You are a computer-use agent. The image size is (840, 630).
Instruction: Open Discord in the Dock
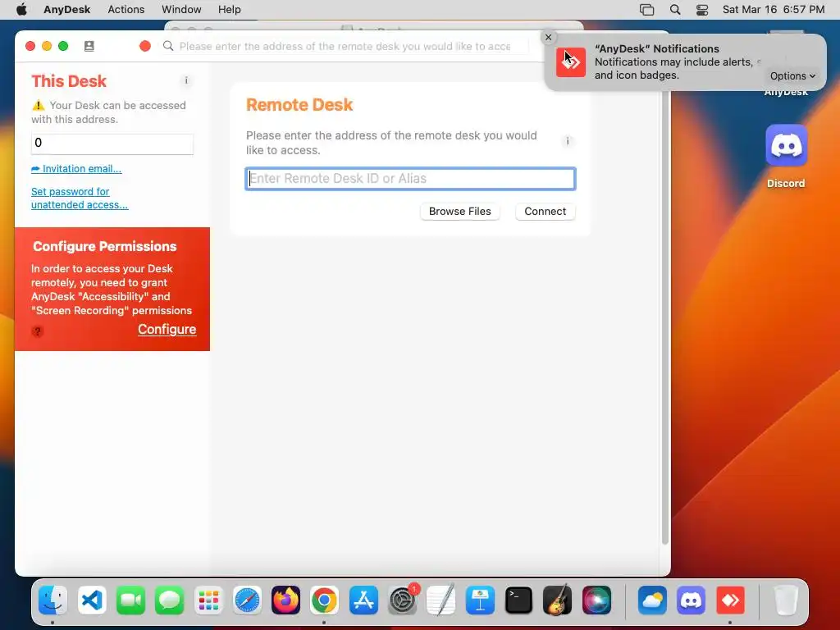click(x=692, y=600)
